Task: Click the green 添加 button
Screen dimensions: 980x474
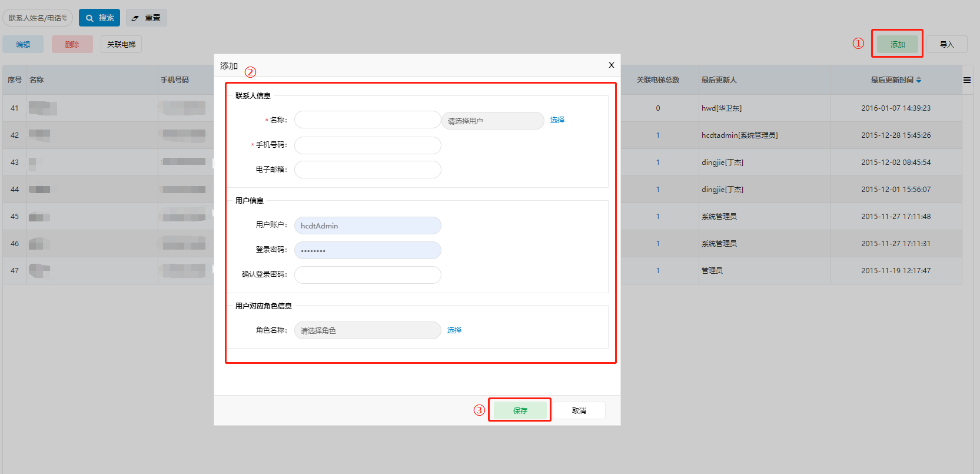Action: pyautogui.click(x=898, y=44)
